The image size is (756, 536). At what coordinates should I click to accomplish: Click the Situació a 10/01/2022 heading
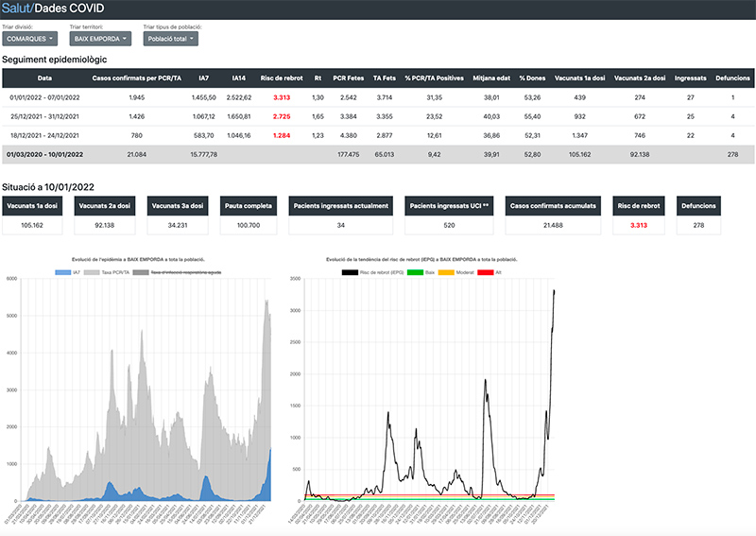pos(48,187)
